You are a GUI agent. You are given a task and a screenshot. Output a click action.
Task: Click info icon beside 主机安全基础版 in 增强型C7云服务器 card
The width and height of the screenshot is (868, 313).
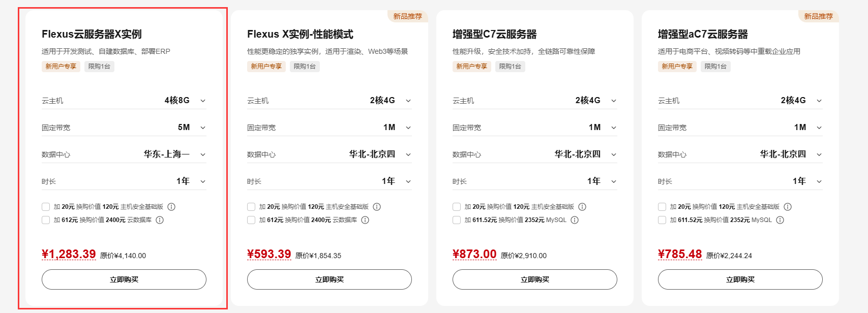tap(582, 207)
